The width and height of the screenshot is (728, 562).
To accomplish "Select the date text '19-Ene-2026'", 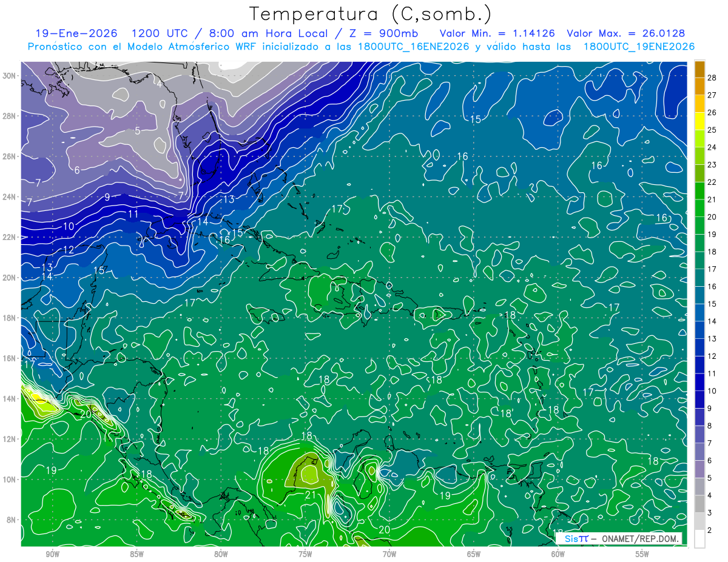I will click(x=76, y=33).
